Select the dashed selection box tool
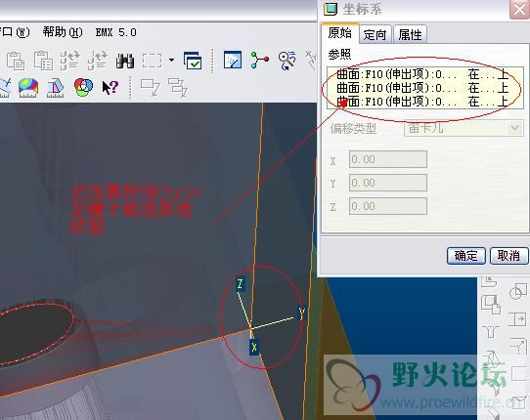Screen dimensions: 530x420 (152, 62)
